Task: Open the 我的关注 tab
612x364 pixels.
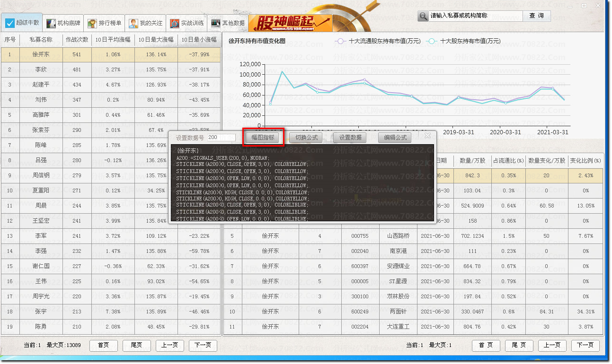Action: 146,23
